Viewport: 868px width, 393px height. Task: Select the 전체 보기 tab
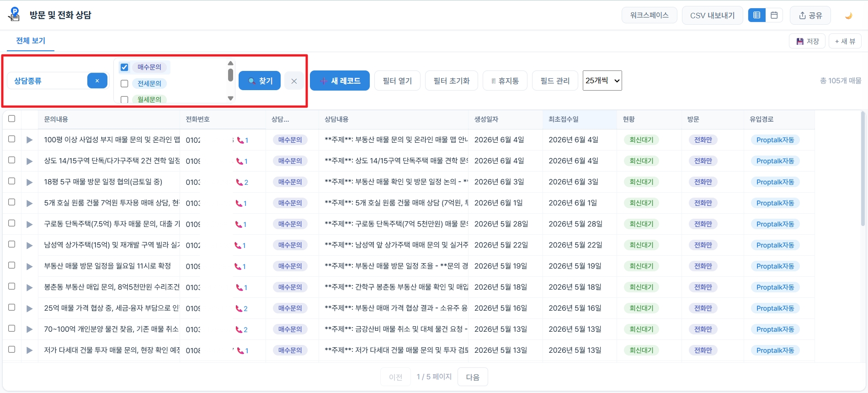tap(31, 41)
